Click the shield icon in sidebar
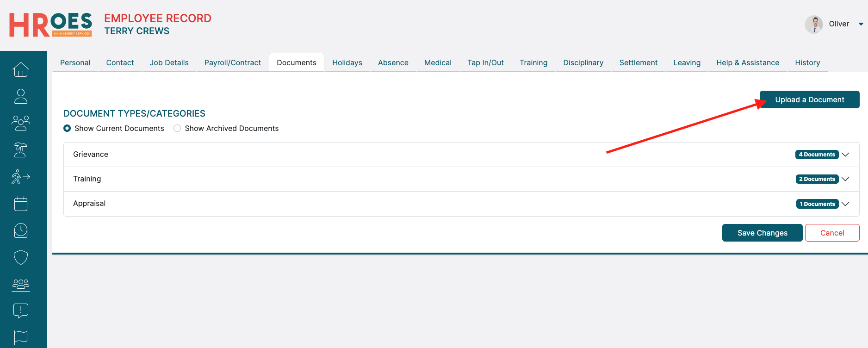This screenshot has height=348, width=868. (x=21, y=257)
